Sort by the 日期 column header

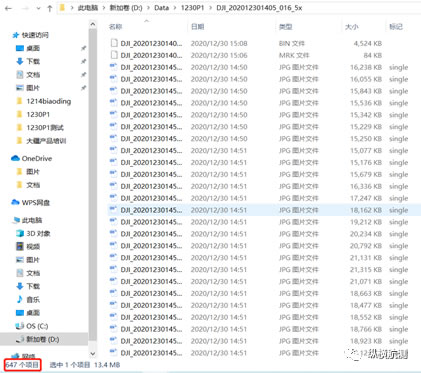pyautogui.click(x=197, y=27)
